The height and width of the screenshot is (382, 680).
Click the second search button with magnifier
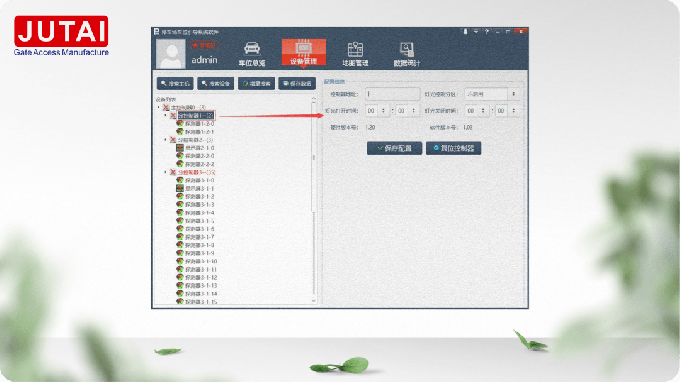click(216, 83)
